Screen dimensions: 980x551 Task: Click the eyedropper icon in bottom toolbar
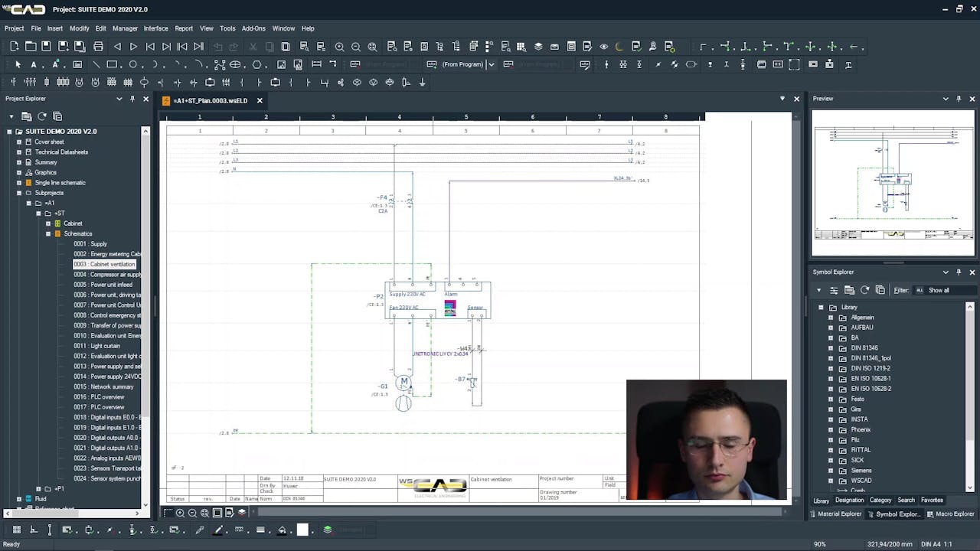point(200,530)
